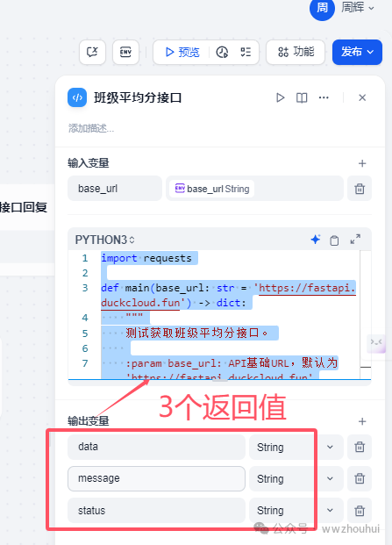Close the node configuration panel
The width and height of the screenshot is (392, 545).
tap(362, 97)
